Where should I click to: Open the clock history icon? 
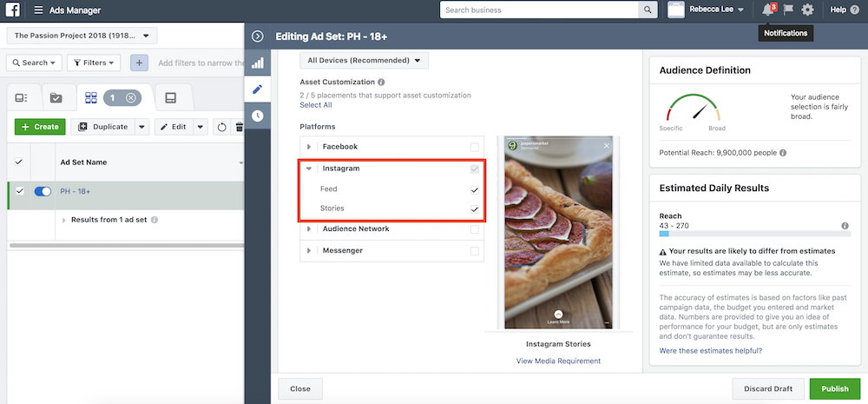coord(258,116)
